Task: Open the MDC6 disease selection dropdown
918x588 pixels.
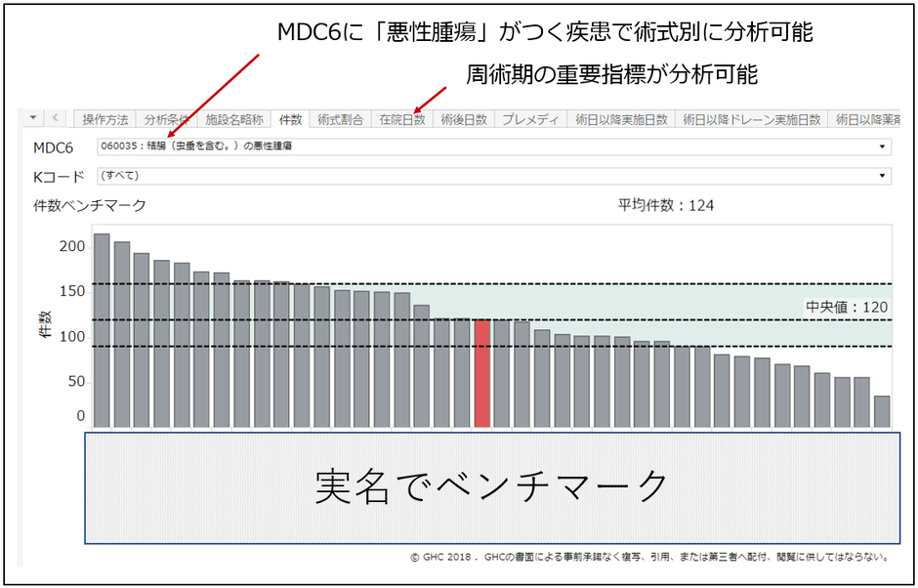Action: click(884, 147)
